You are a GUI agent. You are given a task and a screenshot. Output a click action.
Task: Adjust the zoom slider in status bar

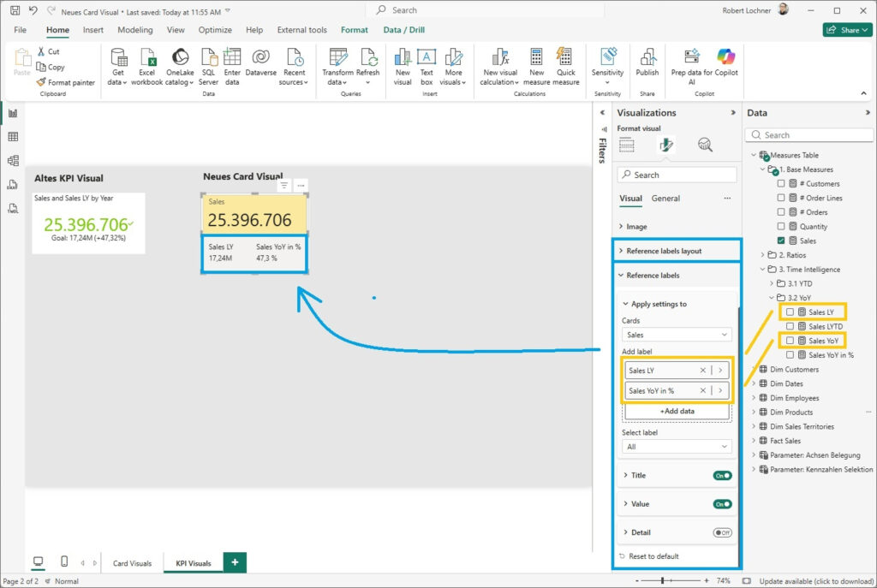pyautogui.click(x=661, y=581)
